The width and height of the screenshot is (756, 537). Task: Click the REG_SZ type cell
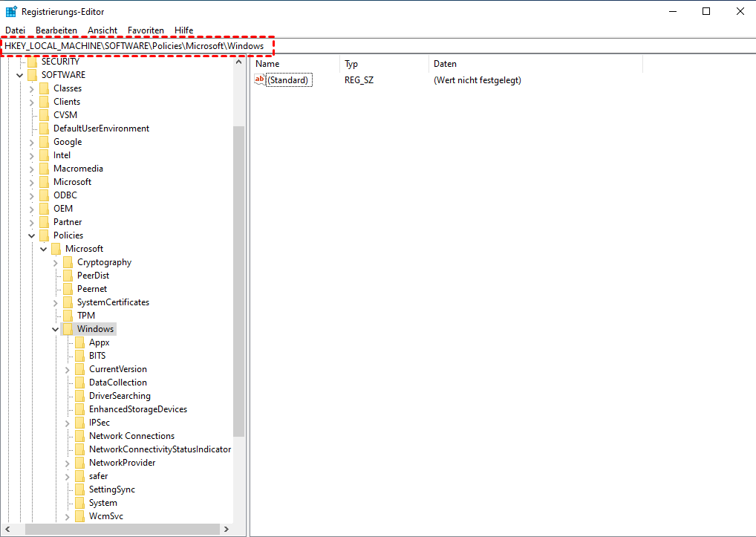[359, 80]
